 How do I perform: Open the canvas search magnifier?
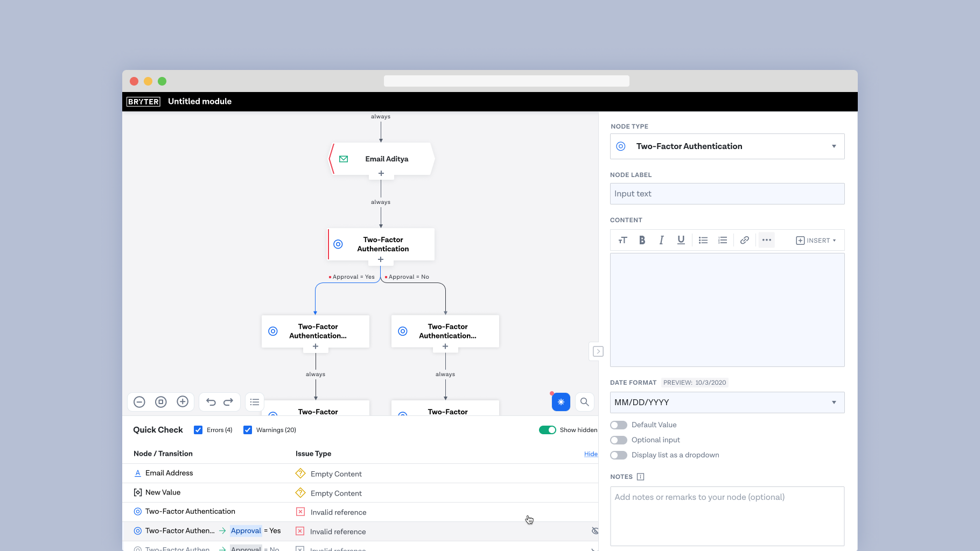[x=584, y=402]
